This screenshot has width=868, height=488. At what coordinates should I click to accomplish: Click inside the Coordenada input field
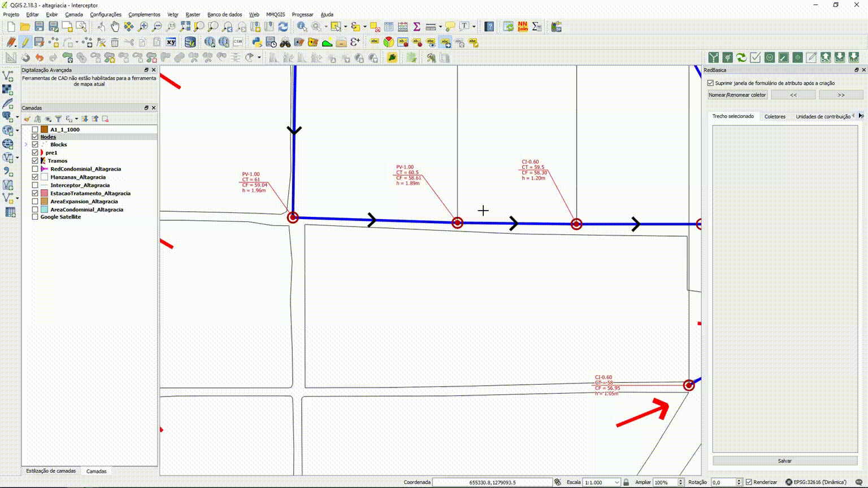[x=492, y=482]
